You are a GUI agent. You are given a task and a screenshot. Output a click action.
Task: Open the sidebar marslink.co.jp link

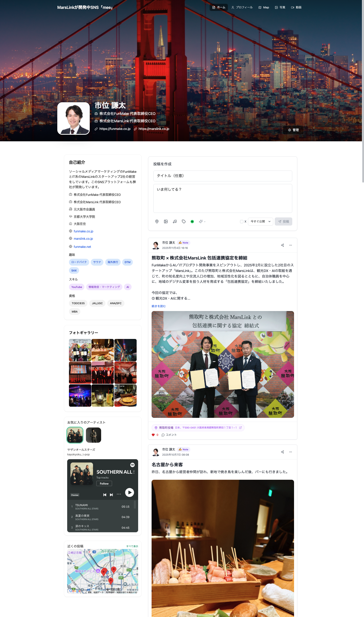click(x=83, y=239)
